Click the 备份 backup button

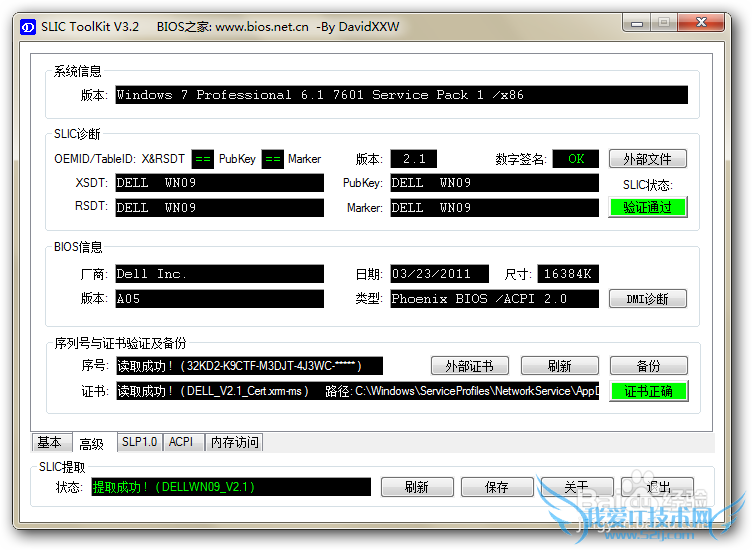pos(648,366)
